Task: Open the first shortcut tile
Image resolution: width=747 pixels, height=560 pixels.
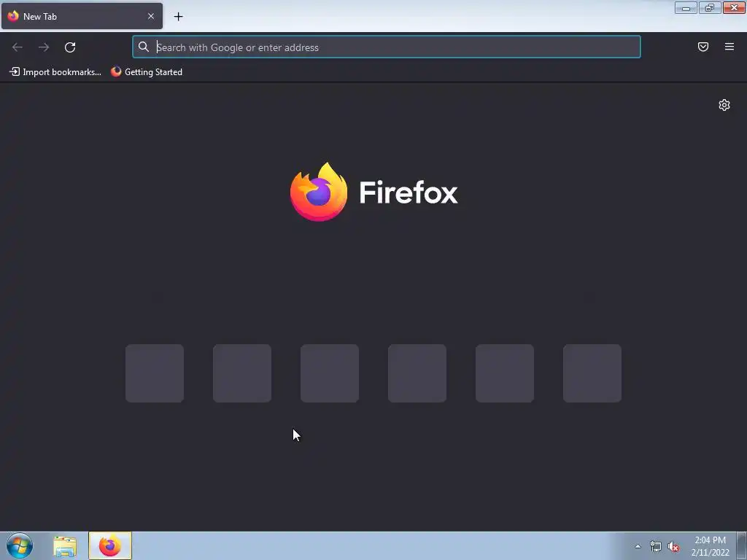Action: (155, 373)
